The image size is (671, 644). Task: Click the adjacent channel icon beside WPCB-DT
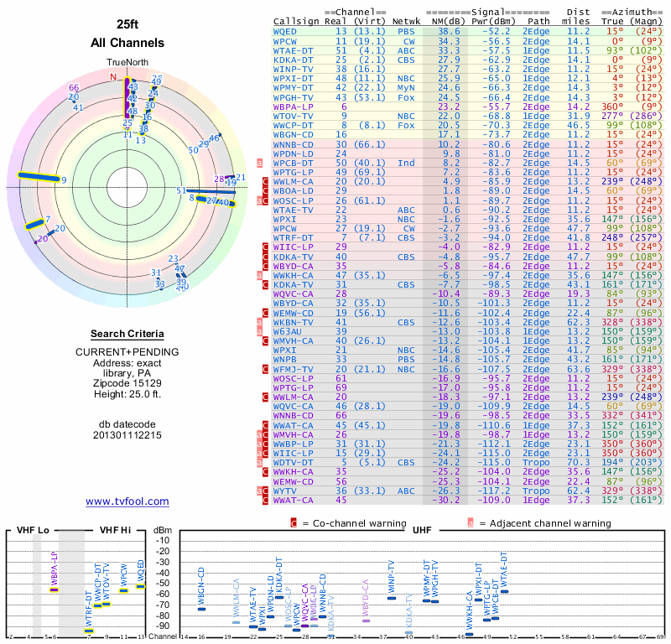coord(259,163)
